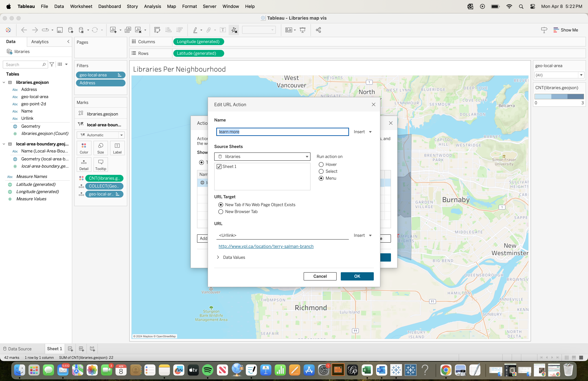Open the Color marks card
The image size is (588, 381).
(84, 148)
